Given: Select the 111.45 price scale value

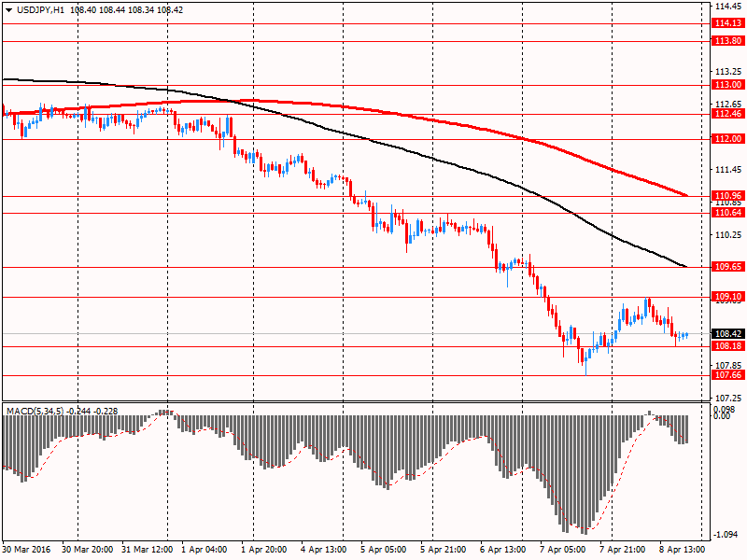Looking at the screenshot, I should (x=728, y=170).
